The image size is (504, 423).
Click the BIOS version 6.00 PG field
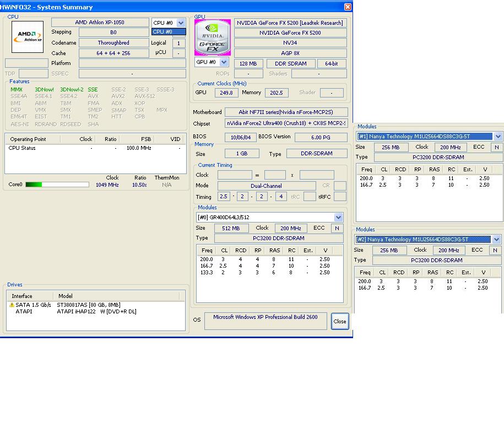[x=321, y=138]
